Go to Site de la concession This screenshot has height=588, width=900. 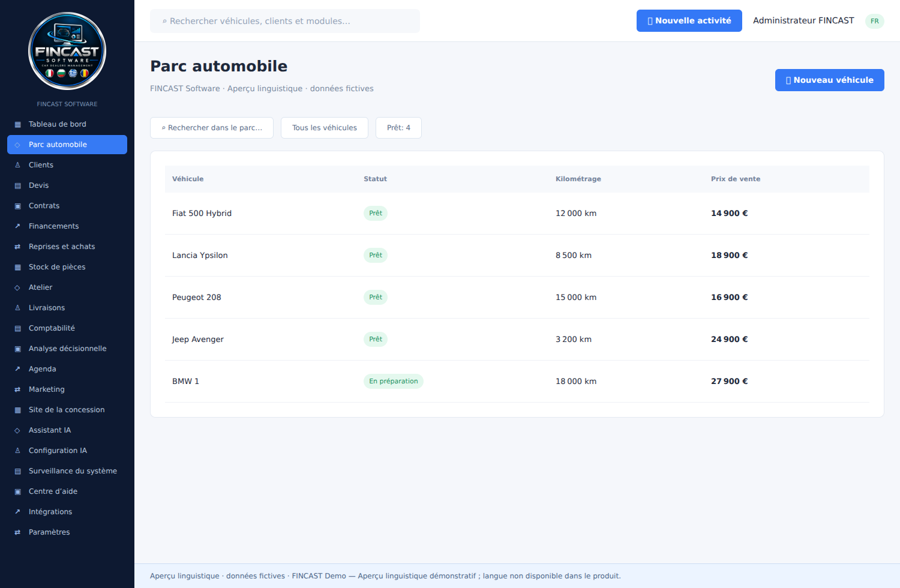tap(67, 410)
